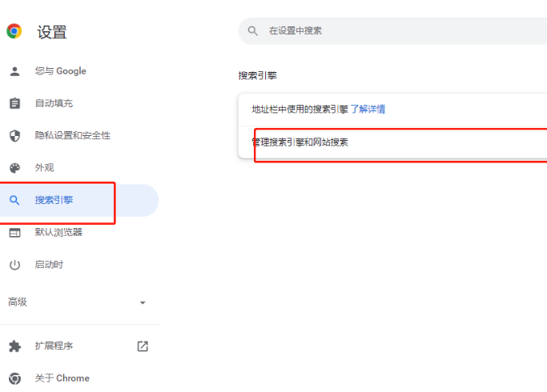Open 管理搜索引擎和网站搜索
This screenshot has width=547, height=392.
point(300,142)
